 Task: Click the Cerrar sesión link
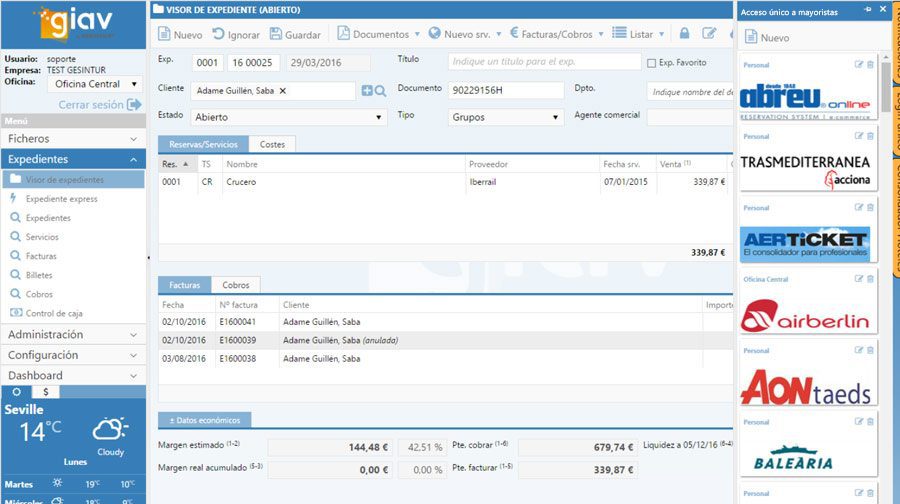(x=99, y=104)
